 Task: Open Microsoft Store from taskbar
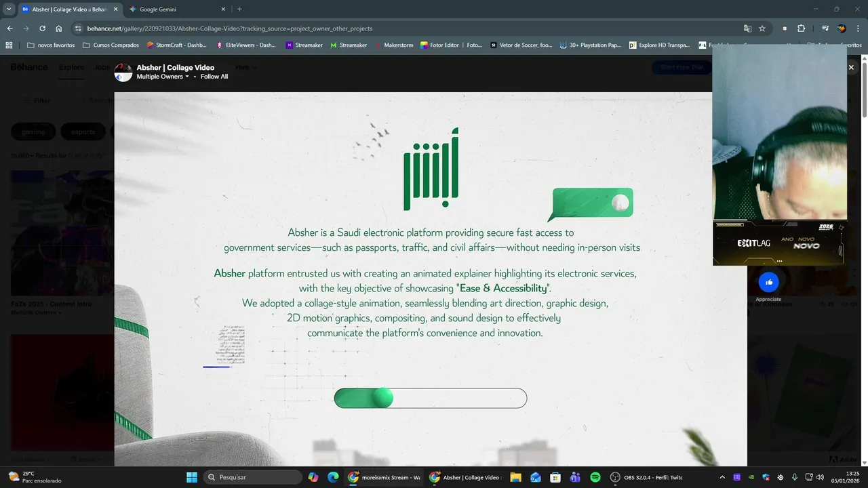pyautogui.click(x=555, y=477)
